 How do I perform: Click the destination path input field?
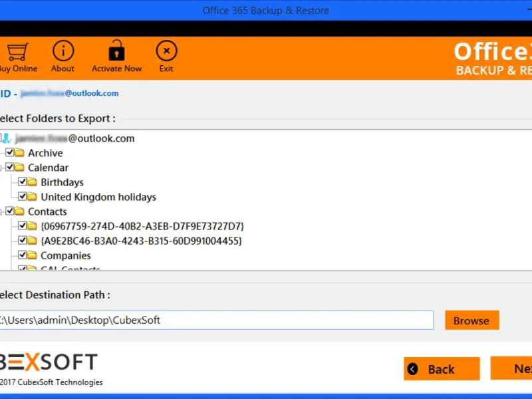point(216,320)
